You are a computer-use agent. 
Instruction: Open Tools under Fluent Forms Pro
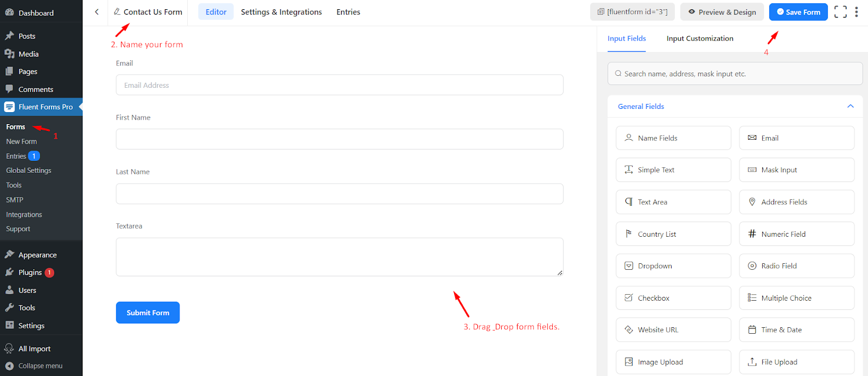pyautogui.click(x=14, y=185)
